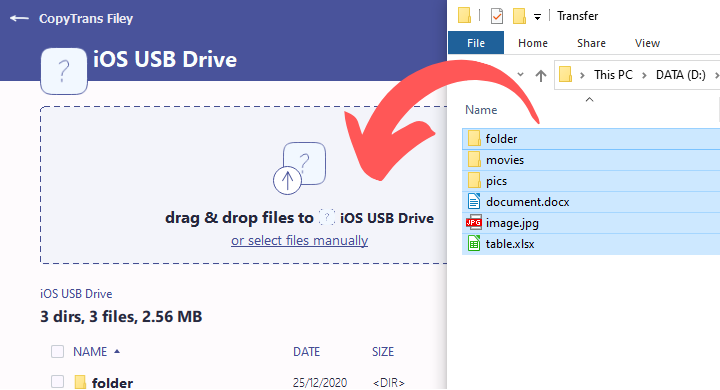Screen dimensions: 720x390
Task: Switch to the Share ribbon tab
Action: 591,43
